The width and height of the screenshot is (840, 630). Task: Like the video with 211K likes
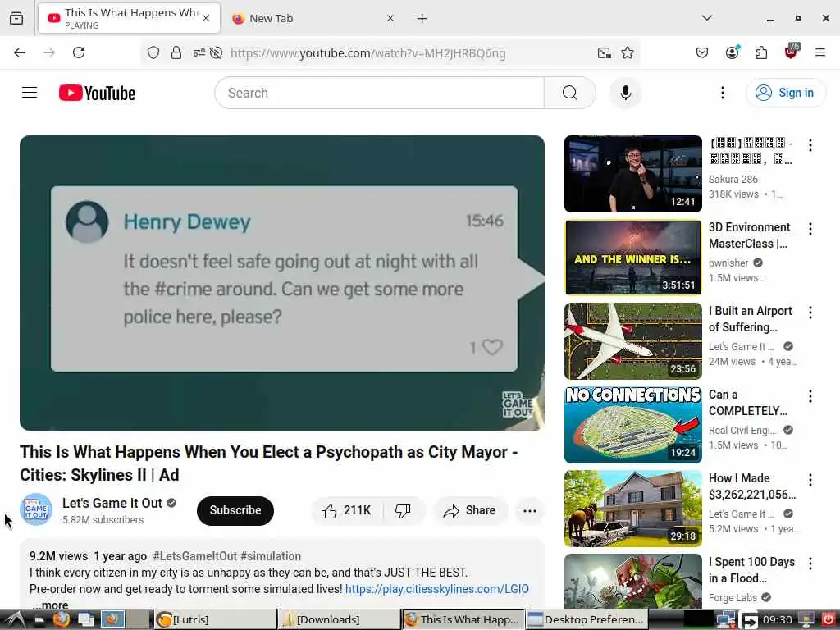(347, 510)
